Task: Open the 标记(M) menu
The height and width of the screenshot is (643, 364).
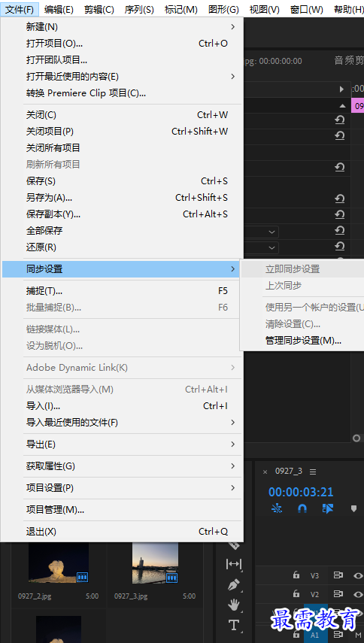Action: click(180, 9)
